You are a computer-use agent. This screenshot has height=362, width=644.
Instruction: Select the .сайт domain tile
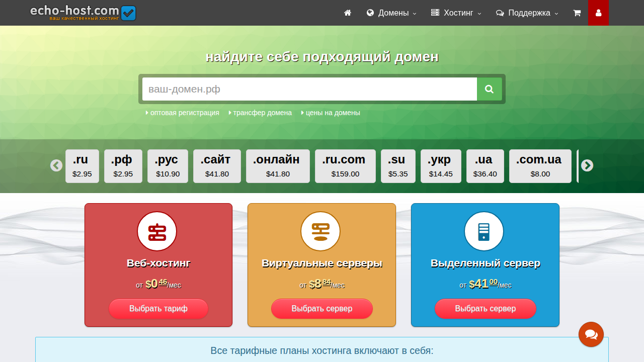pyautogui.click(x=217, y=166)
